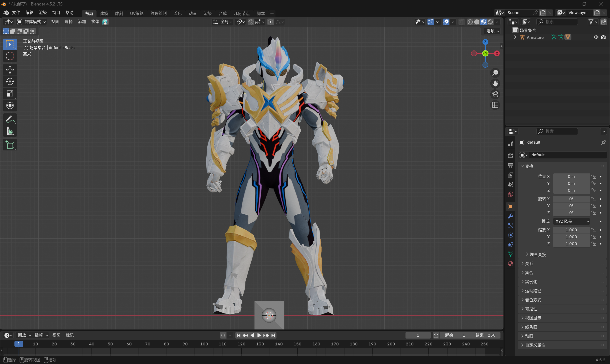Image resolution: width=610 pixels, height=364 pixels.
Task: Select the Rotate tool
Action: (x=10, y=81)
